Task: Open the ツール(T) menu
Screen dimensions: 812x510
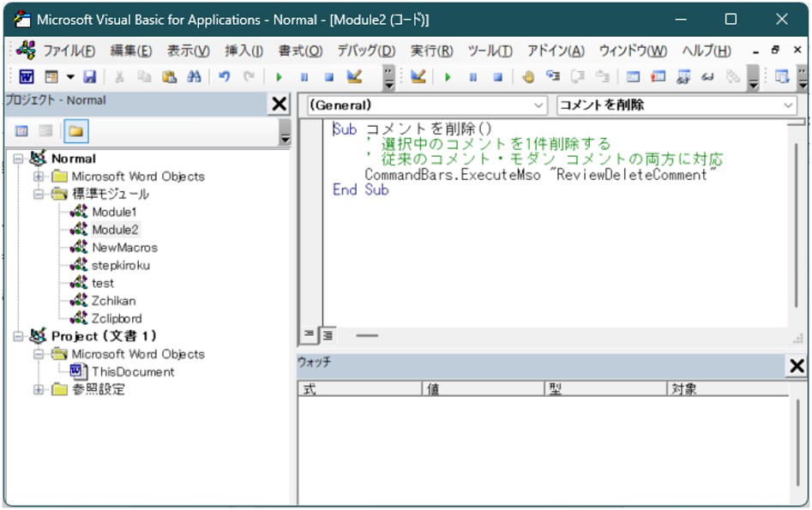Action: click(490, 51)
